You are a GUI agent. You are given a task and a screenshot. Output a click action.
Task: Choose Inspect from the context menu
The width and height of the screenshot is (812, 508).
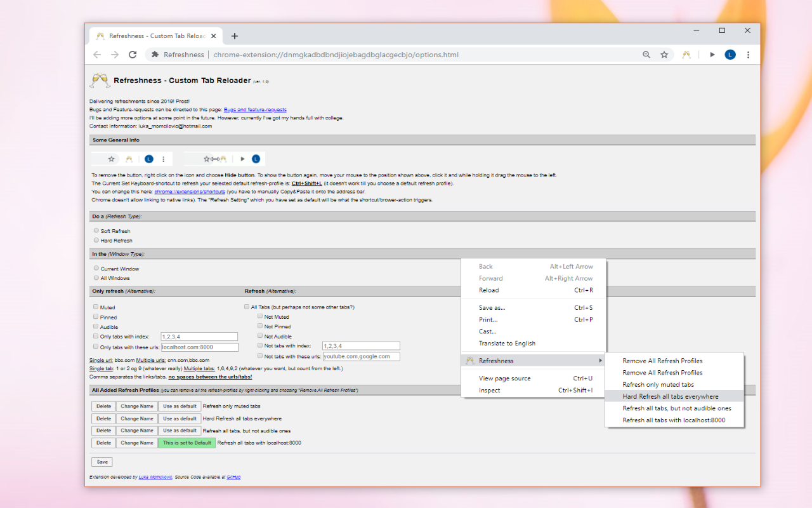(534, 391)
